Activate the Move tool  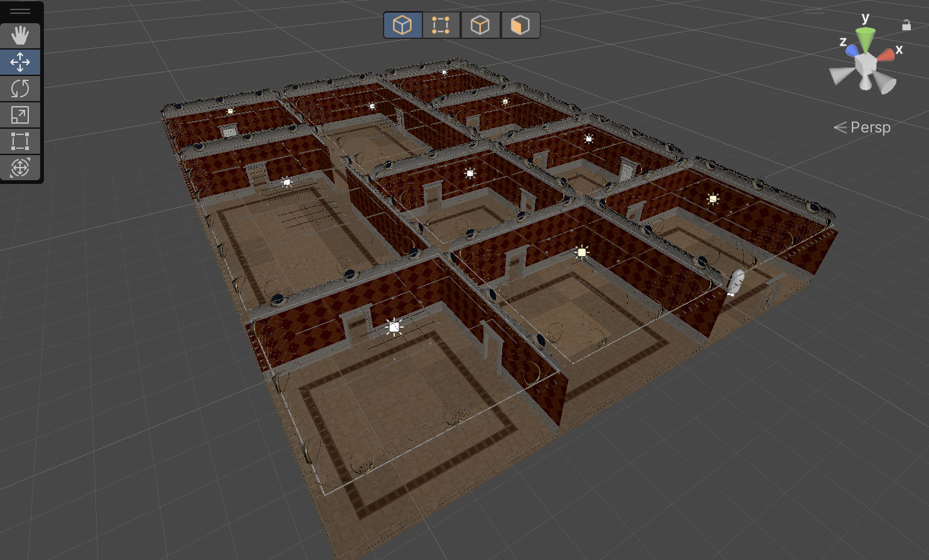point(20,62)
